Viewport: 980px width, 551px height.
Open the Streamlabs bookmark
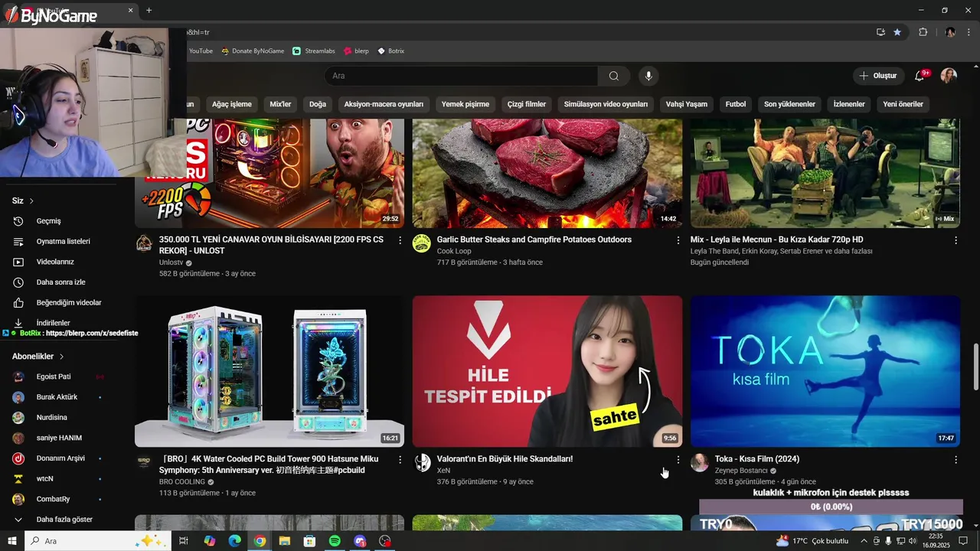(x=314, y=51)
